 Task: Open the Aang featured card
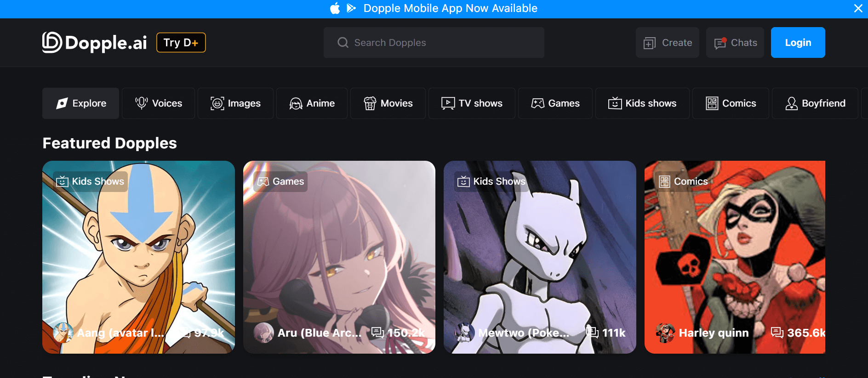(138, 257)
